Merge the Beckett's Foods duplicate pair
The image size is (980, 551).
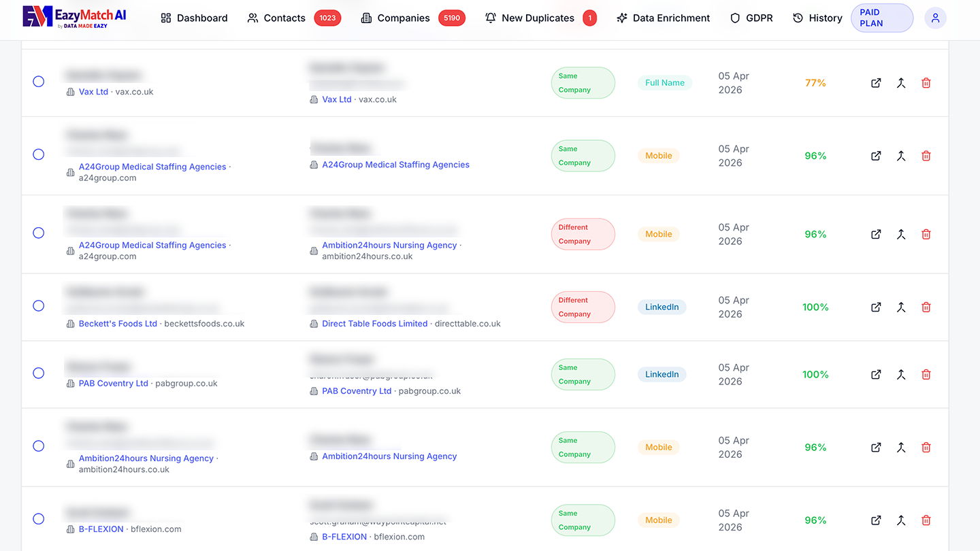(x=901, y=307)
